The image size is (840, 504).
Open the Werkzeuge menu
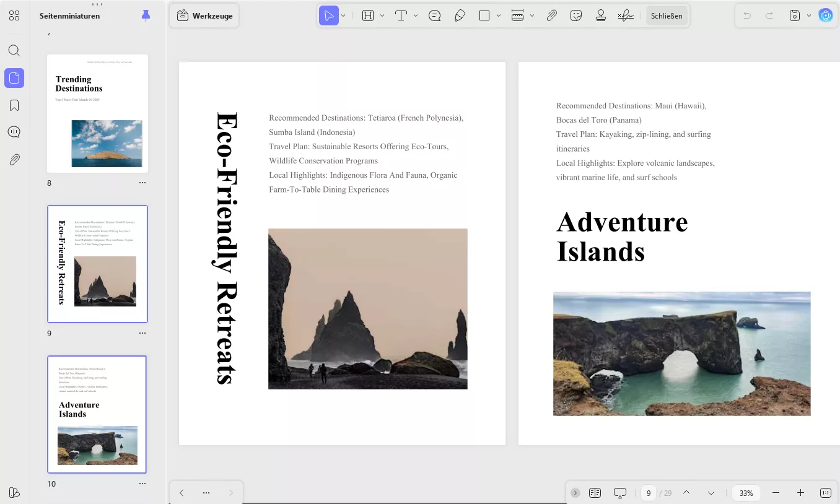(204, 16)
